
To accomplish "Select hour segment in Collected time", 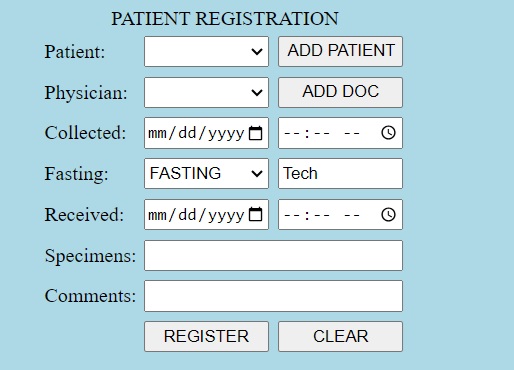I will coord(292,133).
